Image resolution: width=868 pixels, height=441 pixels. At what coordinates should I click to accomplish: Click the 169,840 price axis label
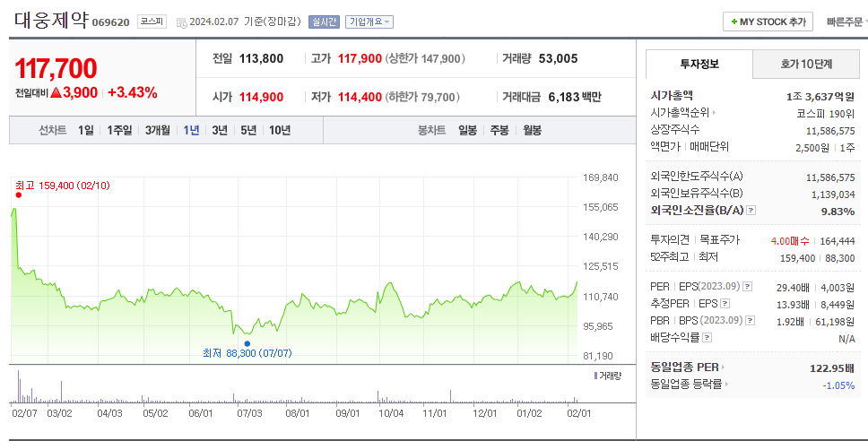pos(601,177)
